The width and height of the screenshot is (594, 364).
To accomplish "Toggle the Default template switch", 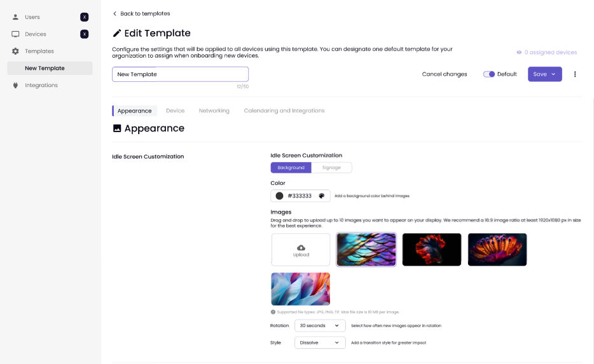I will (489, 74).
